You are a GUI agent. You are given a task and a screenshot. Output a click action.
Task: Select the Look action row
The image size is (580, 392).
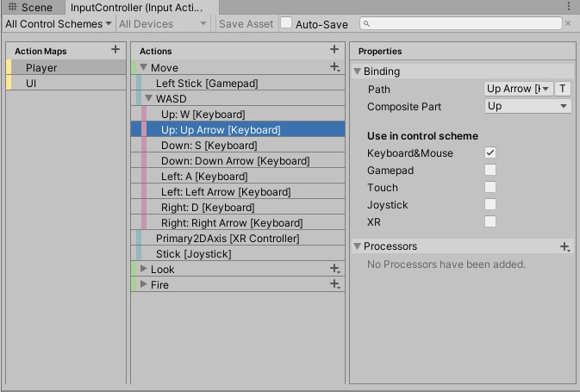(x=238, y=269)
